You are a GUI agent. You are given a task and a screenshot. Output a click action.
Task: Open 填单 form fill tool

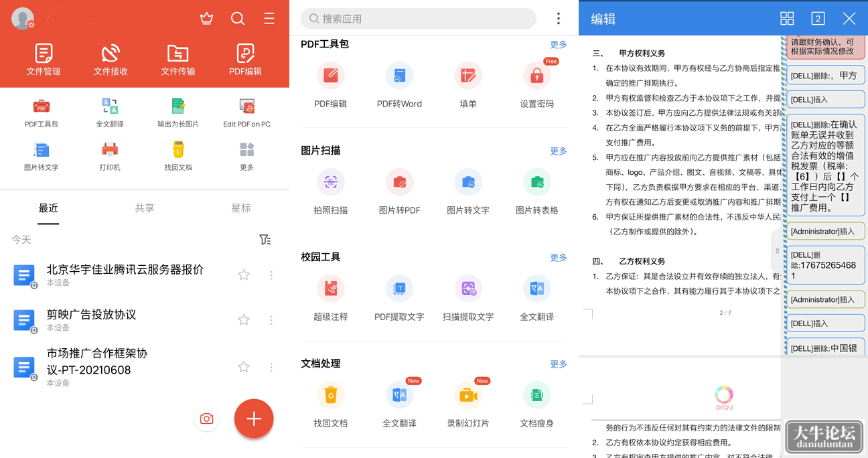point(468,85)
